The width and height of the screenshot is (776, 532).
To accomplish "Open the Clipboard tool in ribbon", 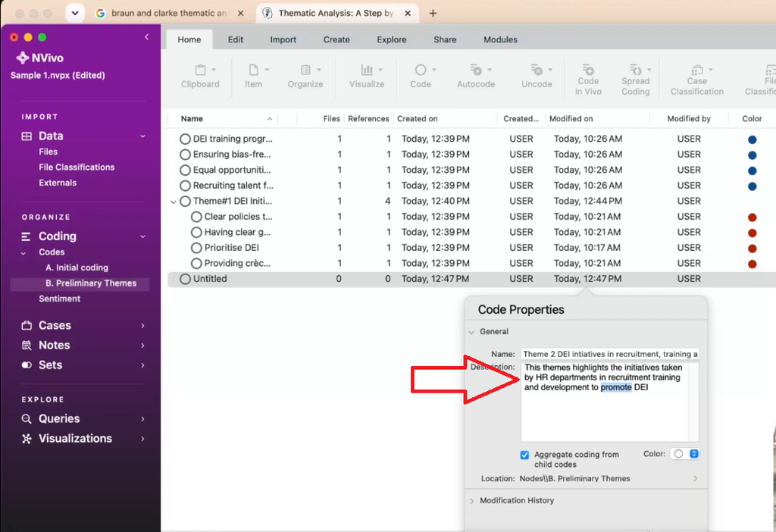I will coord(200,70).
